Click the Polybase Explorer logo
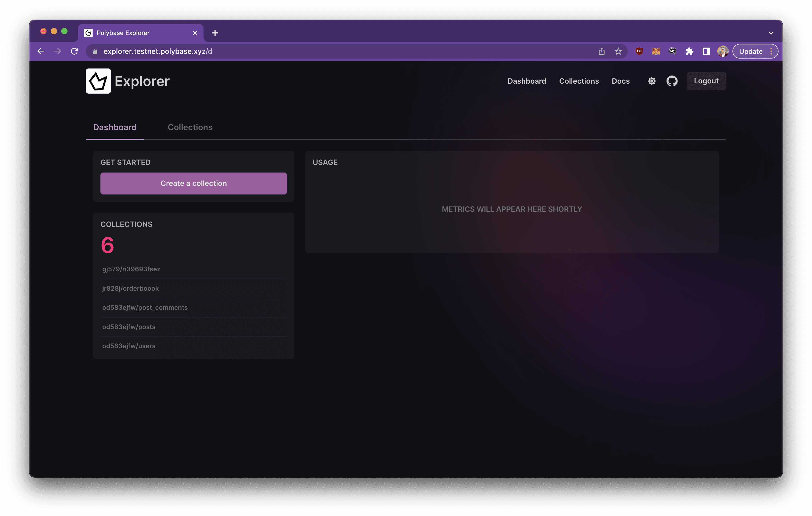The image size is (812, 516). tap(98, 81)
